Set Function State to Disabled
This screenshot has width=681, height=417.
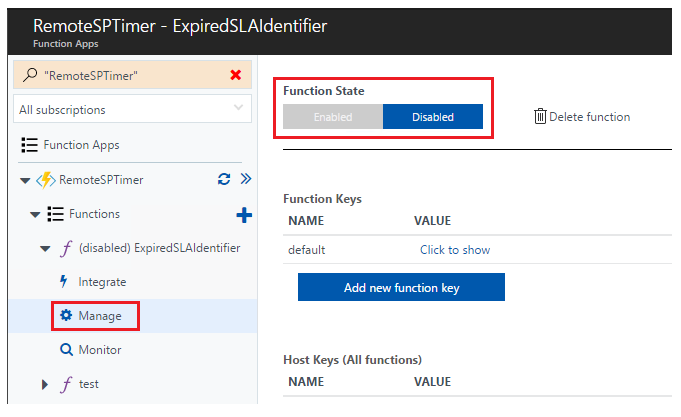click(433, 116)
